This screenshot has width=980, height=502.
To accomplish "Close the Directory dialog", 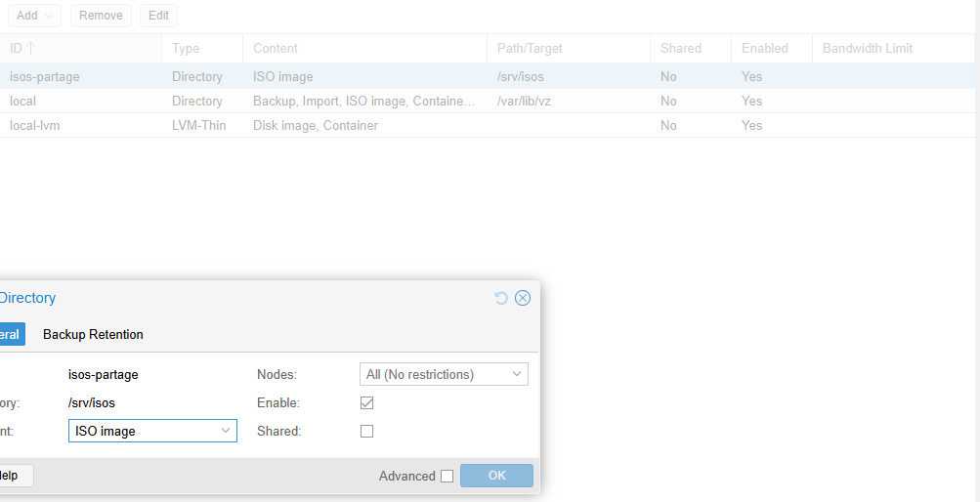I will coord(523,298).
